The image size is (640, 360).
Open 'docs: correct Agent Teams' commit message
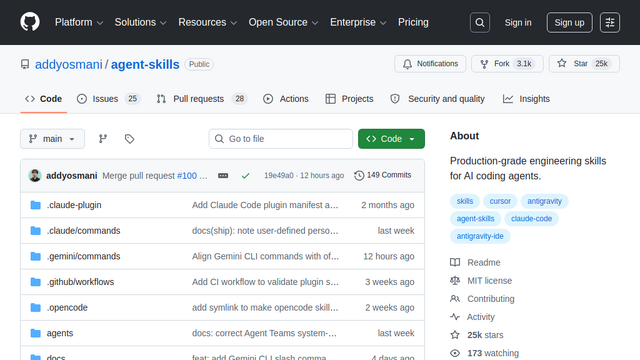coord(264,333)
